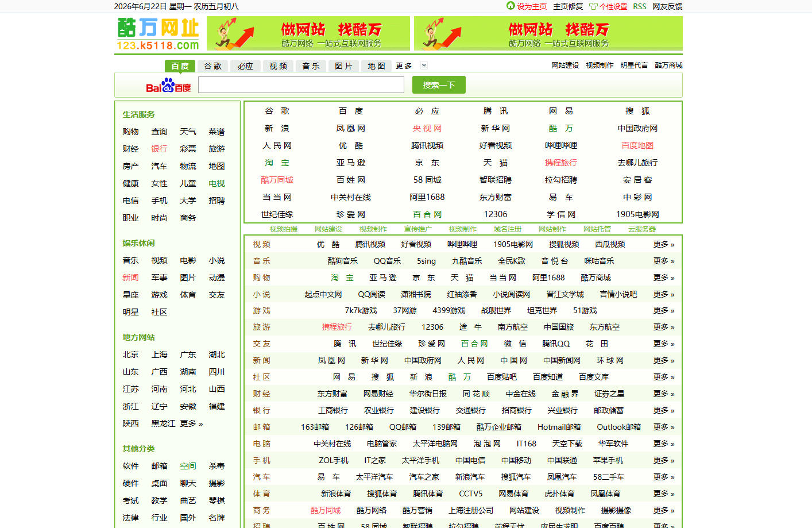
Task: Click the 设为主页 home icon
Action: click(511, 6)
